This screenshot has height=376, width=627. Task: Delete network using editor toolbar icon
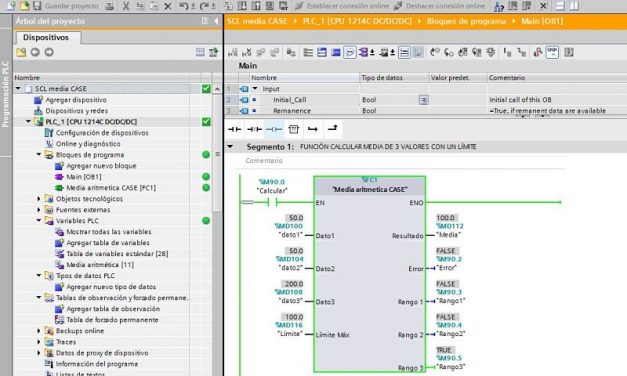[247, 52]
